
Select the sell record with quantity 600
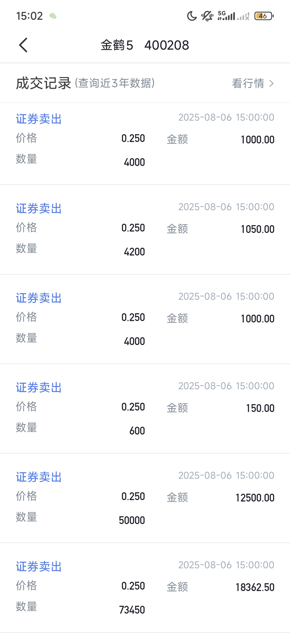pyautogui.click(x=145, y=408)
